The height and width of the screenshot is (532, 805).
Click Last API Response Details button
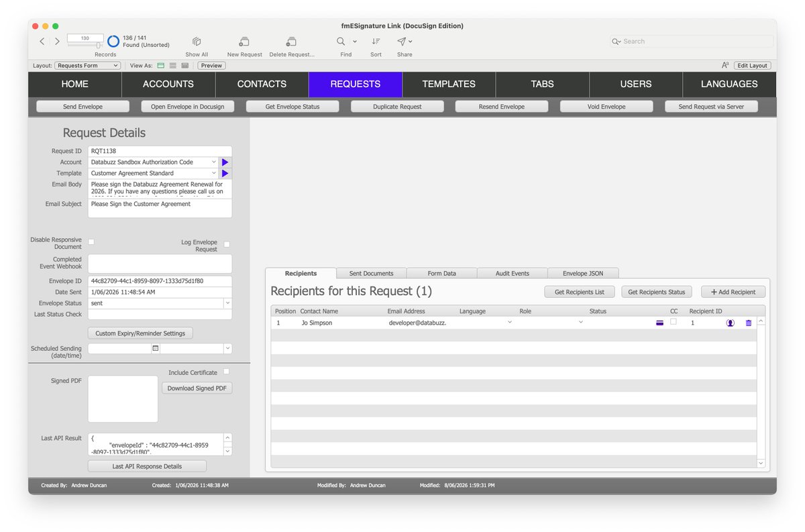tap(147, 466)
